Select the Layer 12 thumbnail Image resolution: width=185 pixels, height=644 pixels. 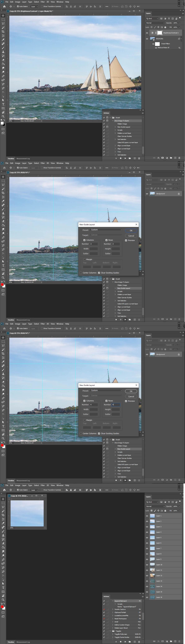[152, 575]
